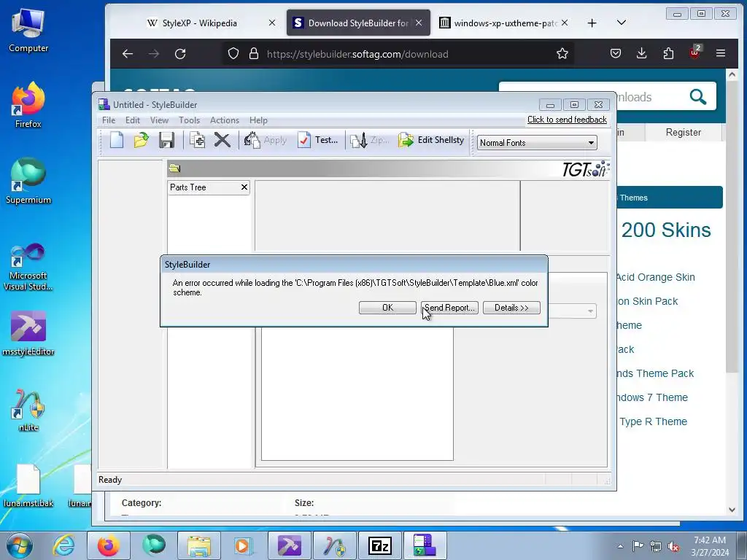
Task: Open the nLite desktop shortcut
Action: (28, 410)
